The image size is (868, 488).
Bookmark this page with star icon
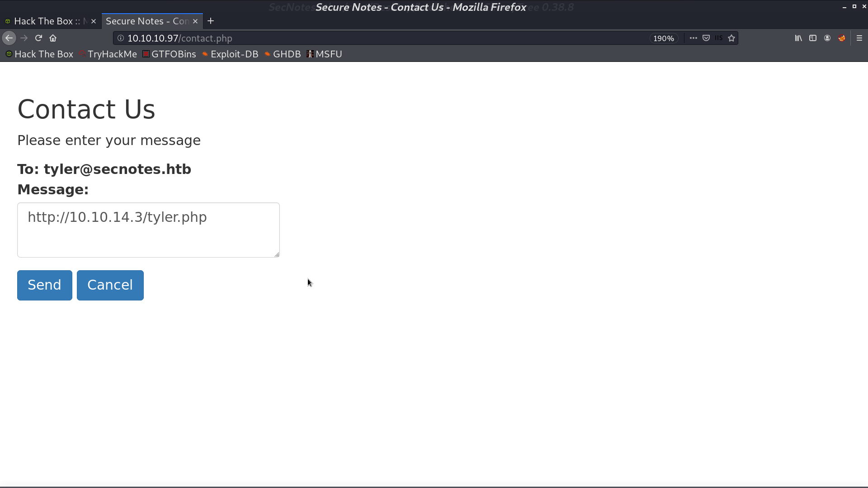pos(731,38)
